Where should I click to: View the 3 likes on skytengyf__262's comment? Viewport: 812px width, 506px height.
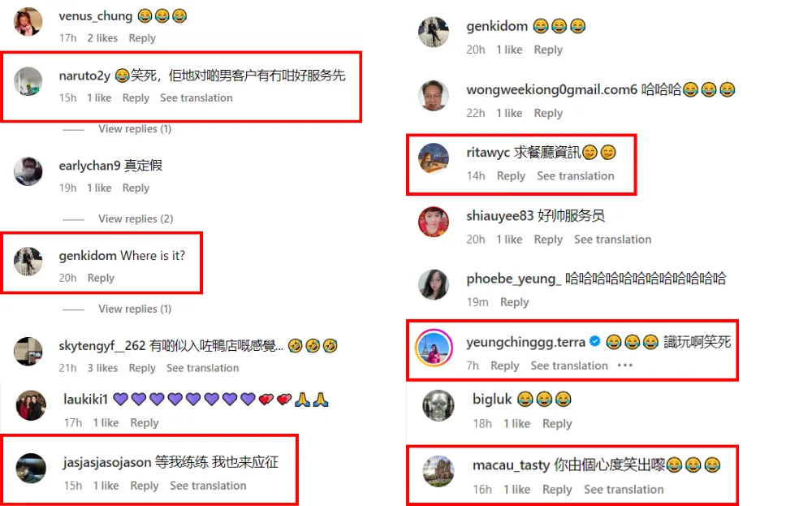point(102,368)
